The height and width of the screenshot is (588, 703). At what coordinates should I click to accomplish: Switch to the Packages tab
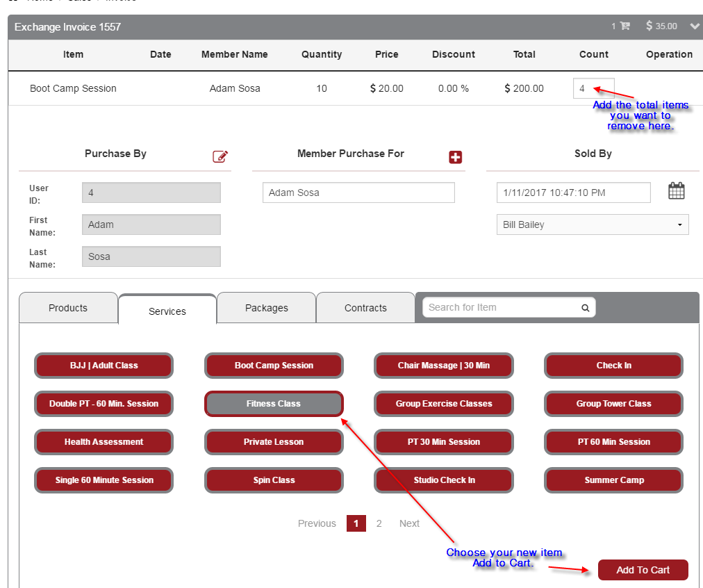tap(266, 308)
